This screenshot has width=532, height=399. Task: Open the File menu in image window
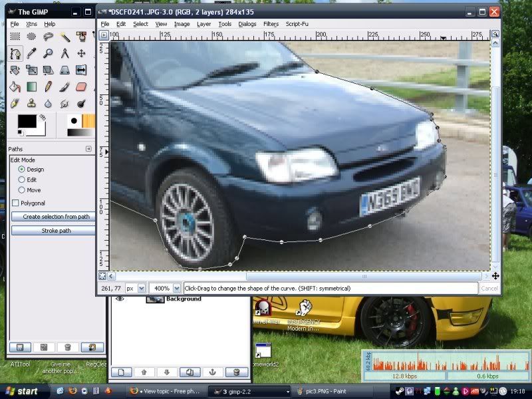tap(105, 24)
